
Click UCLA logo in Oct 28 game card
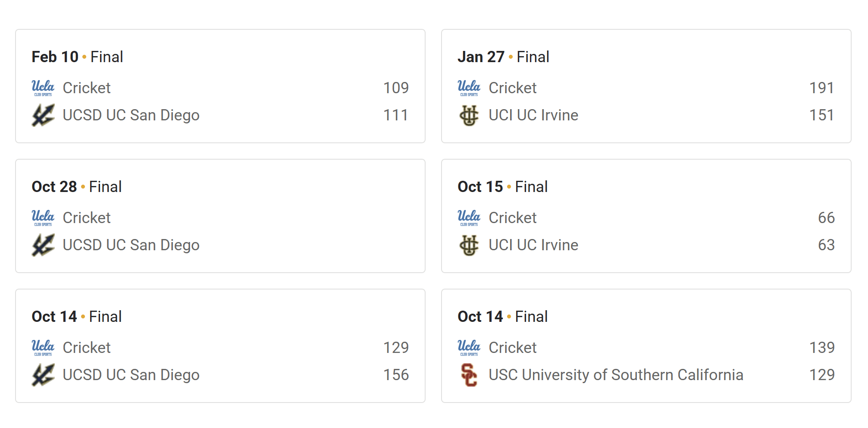43,218
